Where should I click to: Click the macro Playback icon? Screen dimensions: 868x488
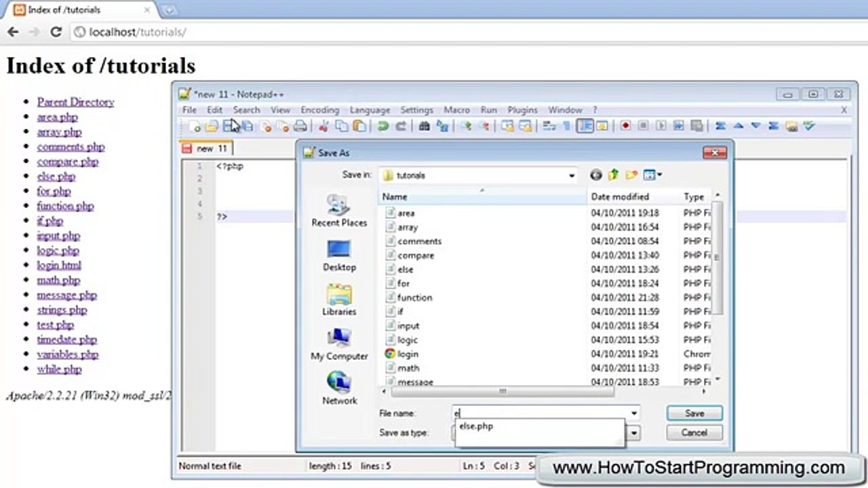click(x=660, y=126)
